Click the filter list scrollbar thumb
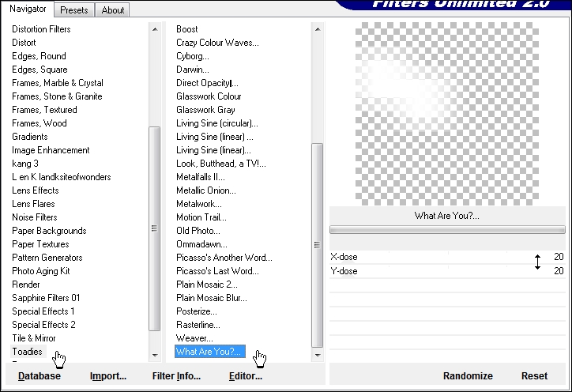 pyautogui.click(x=318, y=244)
